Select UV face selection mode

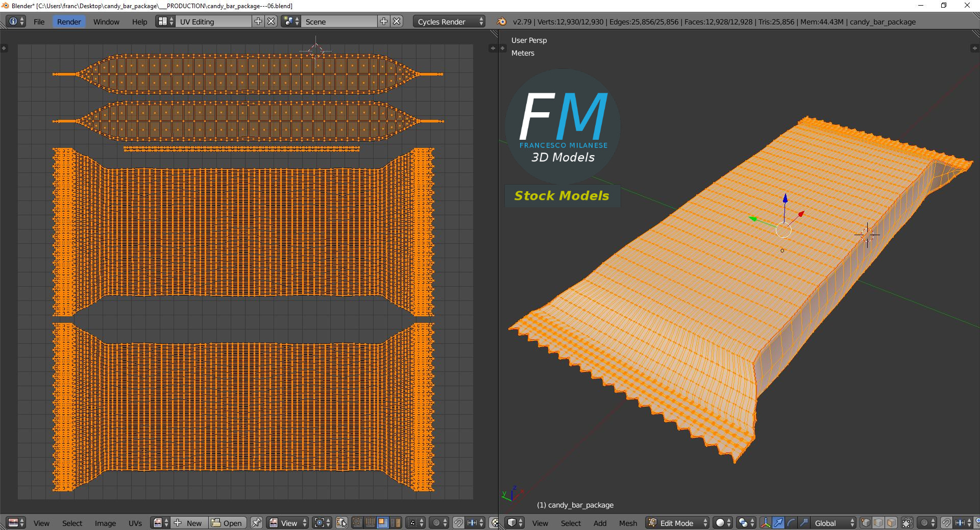coord(383,523)
